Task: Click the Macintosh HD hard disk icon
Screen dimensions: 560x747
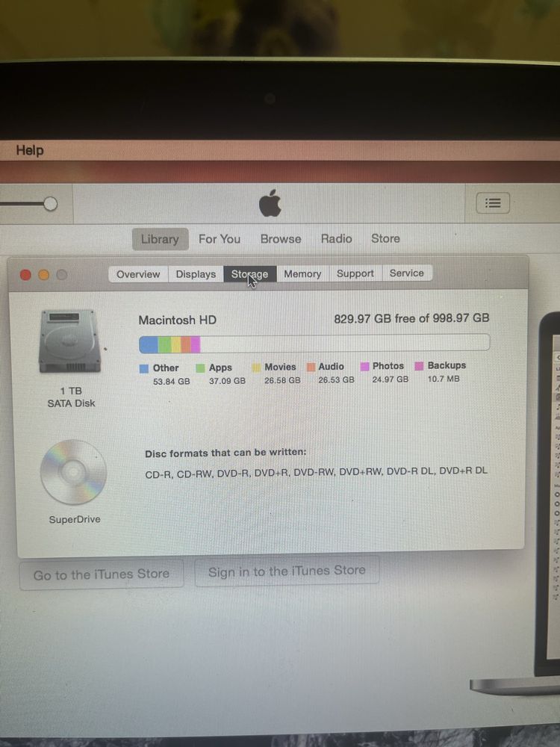Action: [70, 341]
